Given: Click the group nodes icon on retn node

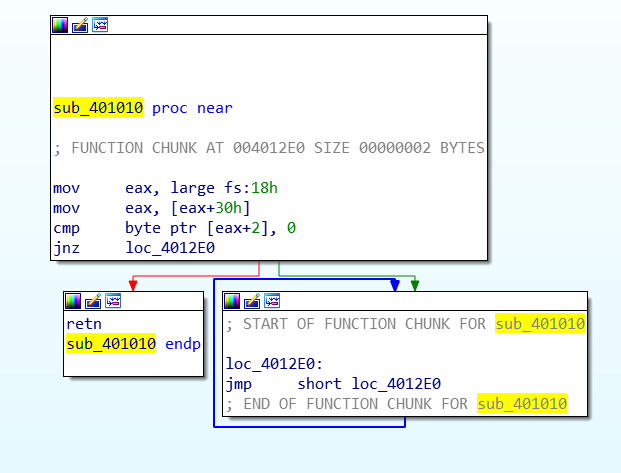Looking at the screenshot, I should pyautogui.click(x=113, y=301).
